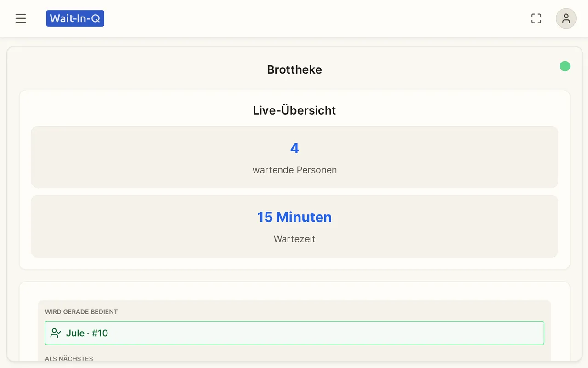
Task: Toggle fullscreen mode icon
Action: tap(536, 18)
